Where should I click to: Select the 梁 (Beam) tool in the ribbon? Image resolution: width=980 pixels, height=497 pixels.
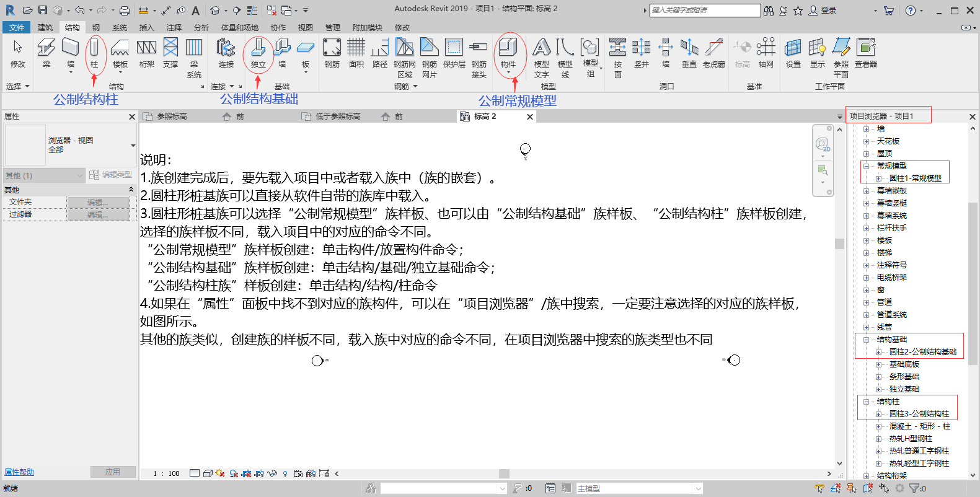tap(46, 53)
